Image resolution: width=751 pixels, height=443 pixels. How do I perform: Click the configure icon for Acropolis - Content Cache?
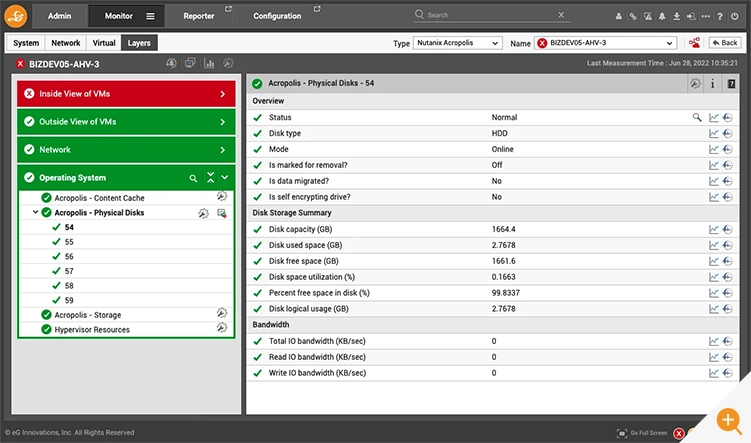click(221, 196)
